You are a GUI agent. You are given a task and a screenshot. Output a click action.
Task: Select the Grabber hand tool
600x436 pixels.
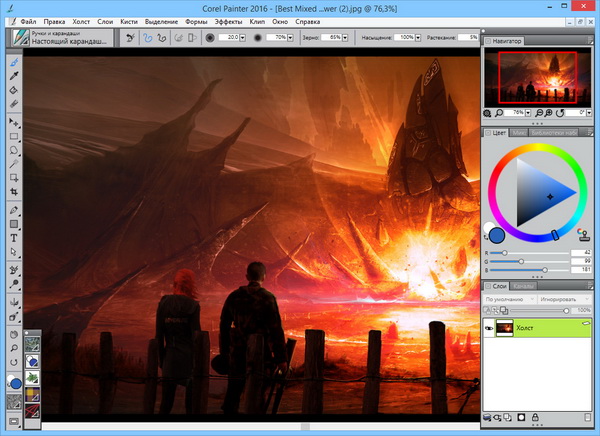(x=14, y=333)
